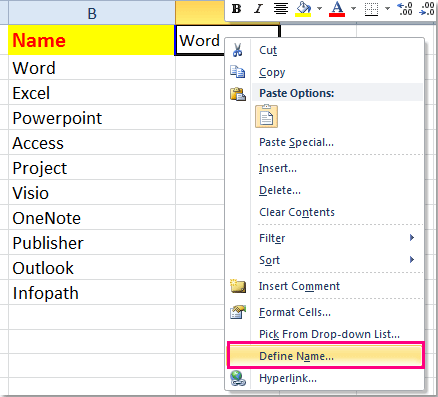Click the Decrease Decimal icon
This screenshot has height=397, width=438.
tap(428, 9)
